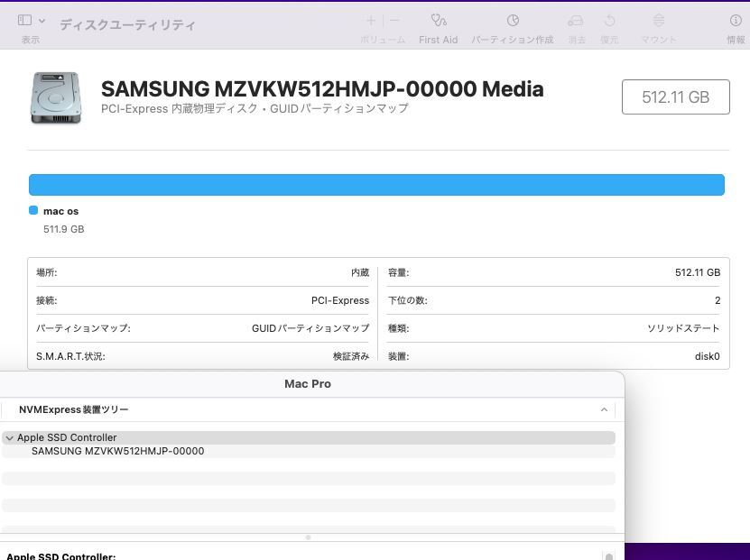Click the blue storage usage bar
This screenshot has width=750, height=560.
coord(376,184)
